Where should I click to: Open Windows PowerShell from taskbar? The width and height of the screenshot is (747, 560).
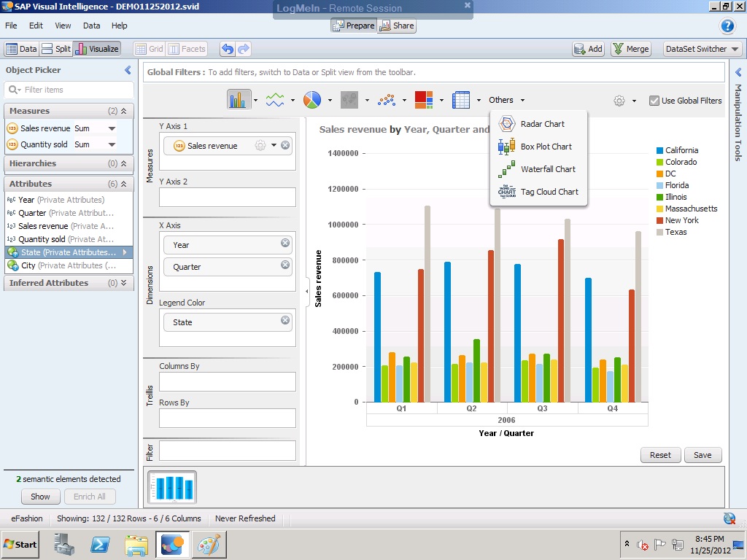click(x=100, y=544)
